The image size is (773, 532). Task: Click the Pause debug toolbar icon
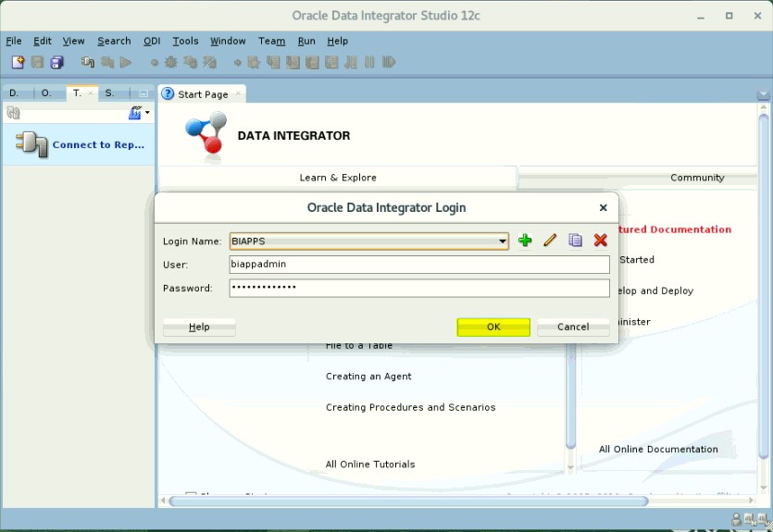pyautogui.click(x=369, y=62)
